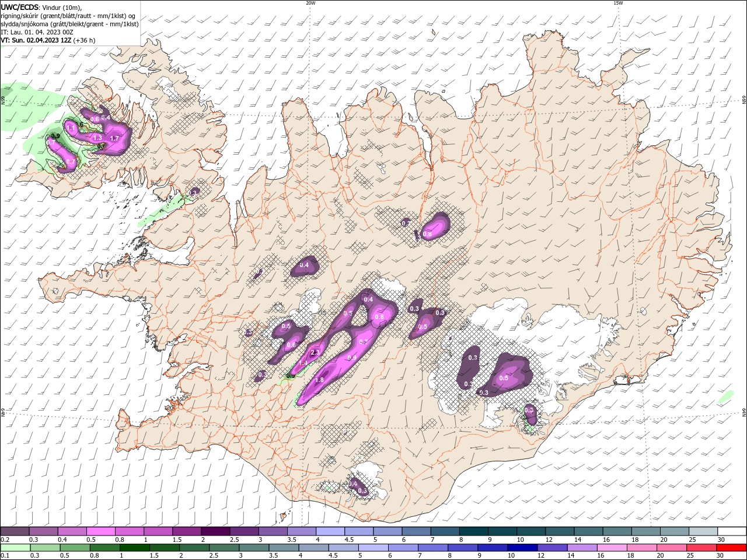Image resolution: width=747 pixels, height=560 pixels.
Task: Pick the 0.5 swatch in the lower green legend row
Action: [x=76, y=548]
